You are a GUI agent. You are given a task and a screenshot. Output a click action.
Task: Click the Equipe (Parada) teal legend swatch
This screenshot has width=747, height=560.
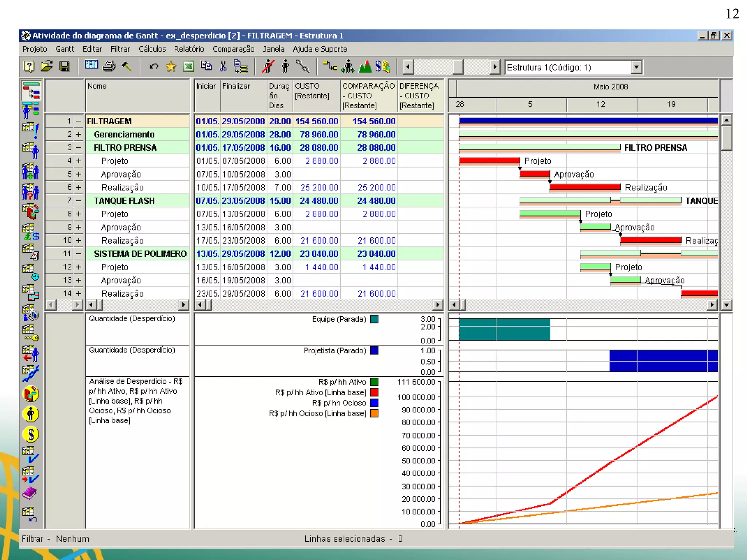pos(374,319)
